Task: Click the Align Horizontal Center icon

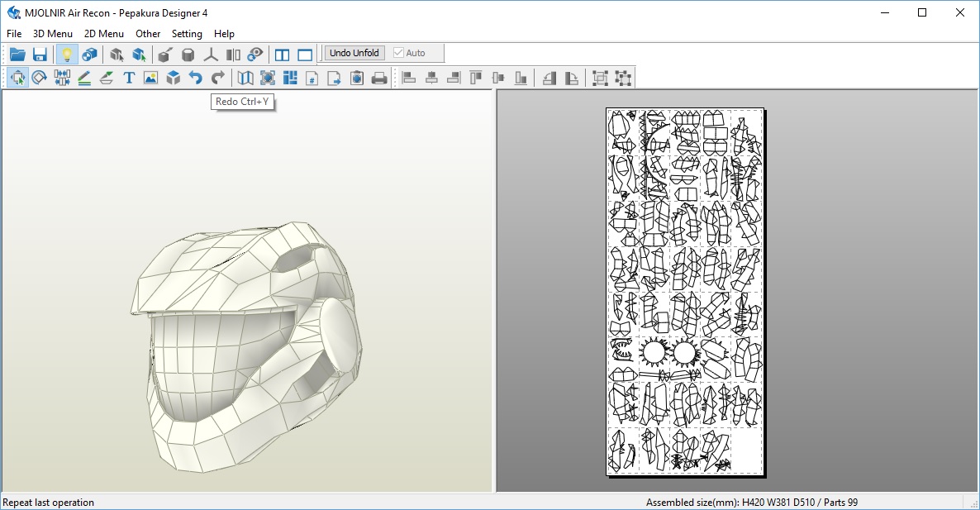Action: click(x=431, y=78)
